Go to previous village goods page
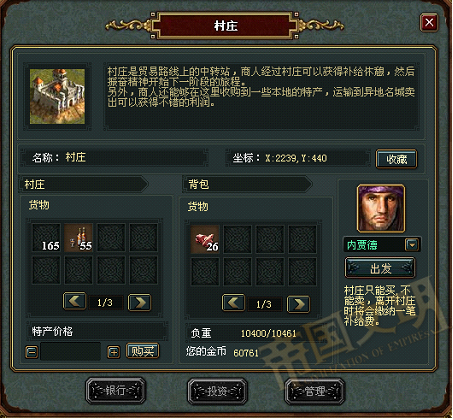Image resolution: width=453 pixels, height=420 pixels. click(75, 302)
